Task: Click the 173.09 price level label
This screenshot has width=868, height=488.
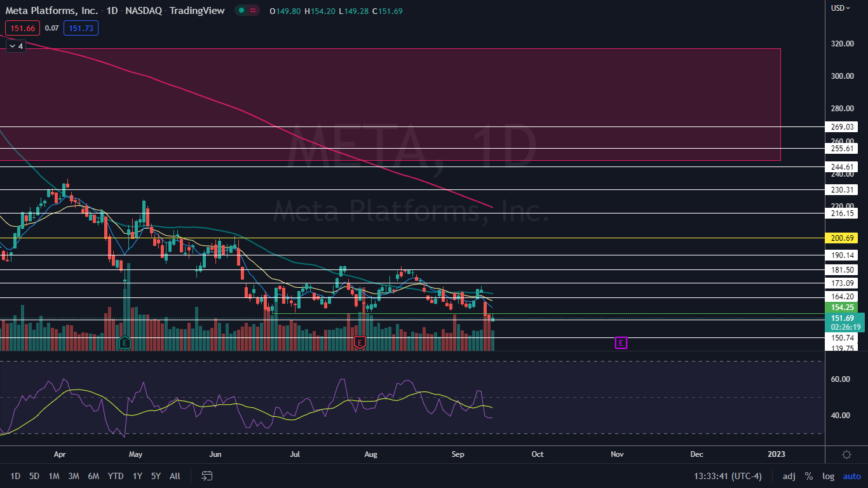Action: click(841, 283)
